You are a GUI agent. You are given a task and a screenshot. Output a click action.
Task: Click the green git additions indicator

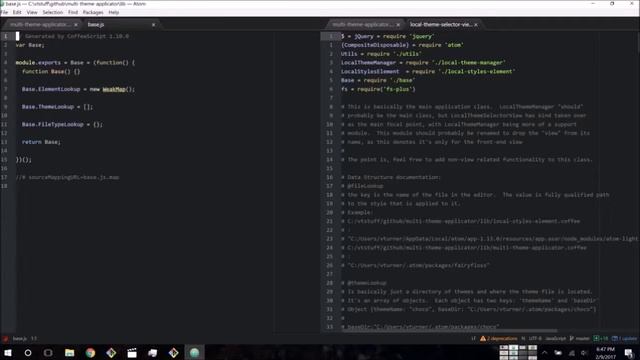point(600,338)
